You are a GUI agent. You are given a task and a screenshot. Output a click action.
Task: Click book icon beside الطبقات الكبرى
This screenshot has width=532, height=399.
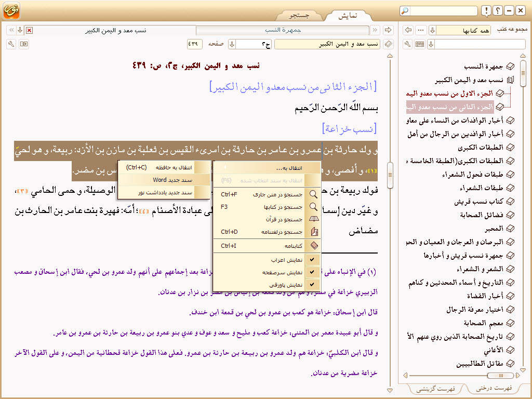point(510,147)
